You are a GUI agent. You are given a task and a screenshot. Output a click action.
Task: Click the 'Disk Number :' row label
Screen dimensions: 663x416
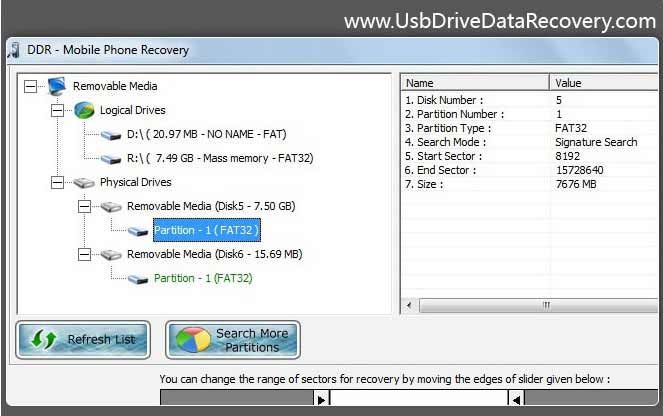(x=444, y=100)
